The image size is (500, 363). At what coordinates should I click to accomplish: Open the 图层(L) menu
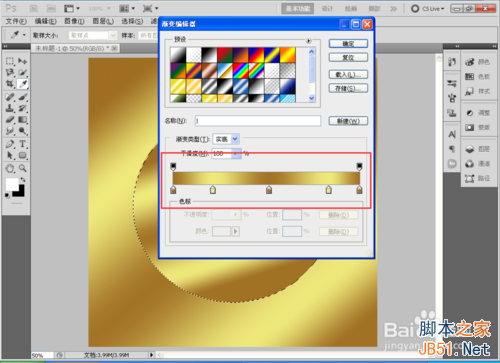point(103,21)
